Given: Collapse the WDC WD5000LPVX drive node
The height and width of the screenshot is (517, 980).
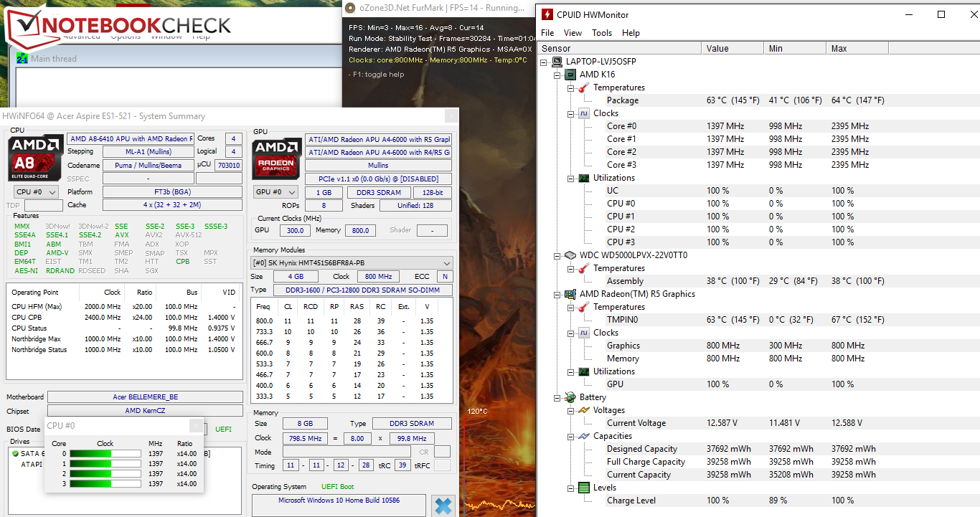Looking at the screenshot, I should pos(557,255).
